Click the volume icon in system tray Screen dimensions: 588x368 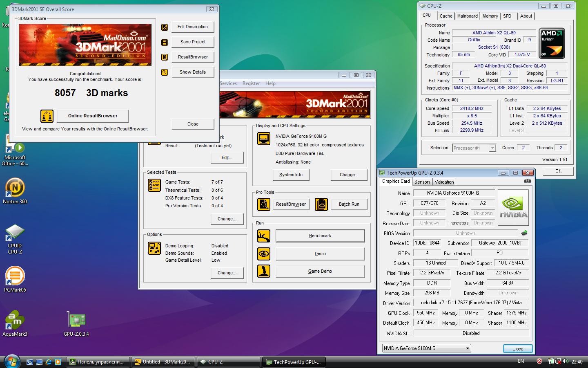[566, 361]
